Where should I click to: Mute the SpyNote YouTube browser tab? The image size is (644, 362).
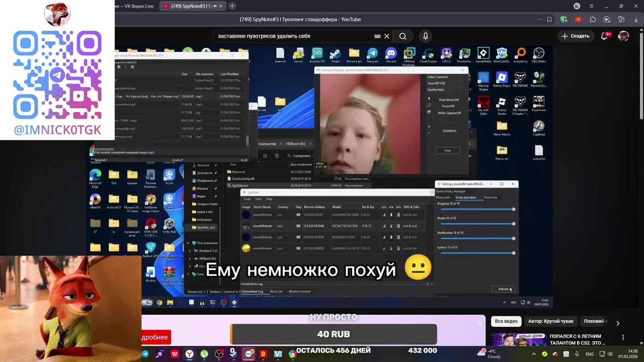[215, 6]
